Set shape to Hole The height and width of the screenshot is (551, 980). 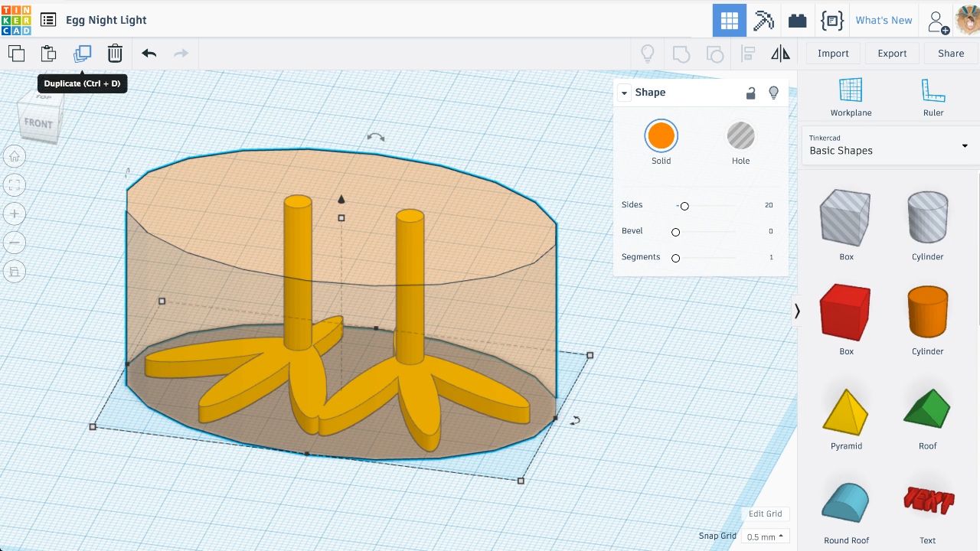click(x=740, y=136)
